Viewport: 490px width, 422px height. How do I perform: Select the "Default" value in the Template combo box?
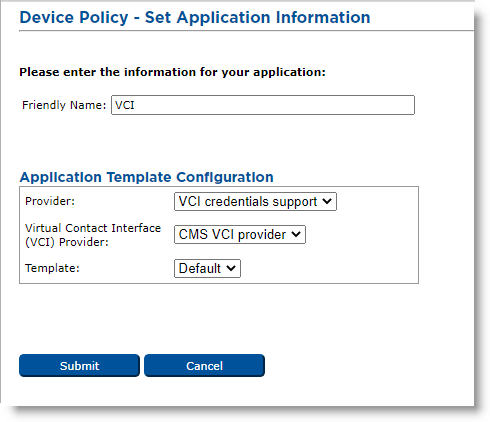(200, 268)
